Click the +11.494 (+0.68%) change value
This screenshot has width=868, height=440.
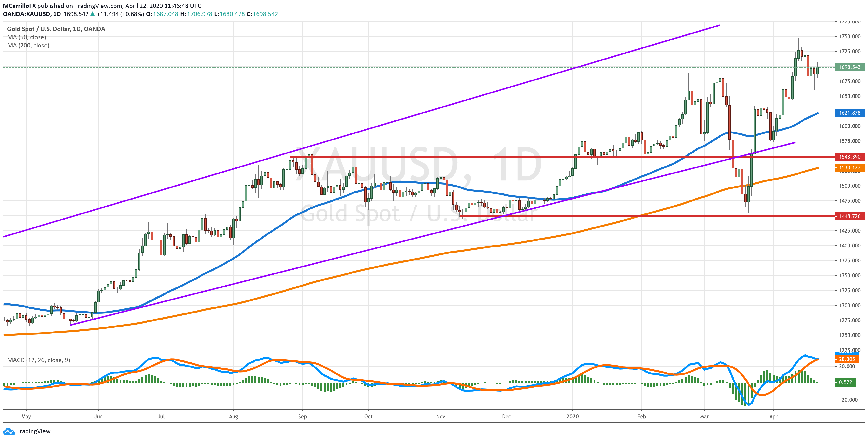[x=120, y=14]
